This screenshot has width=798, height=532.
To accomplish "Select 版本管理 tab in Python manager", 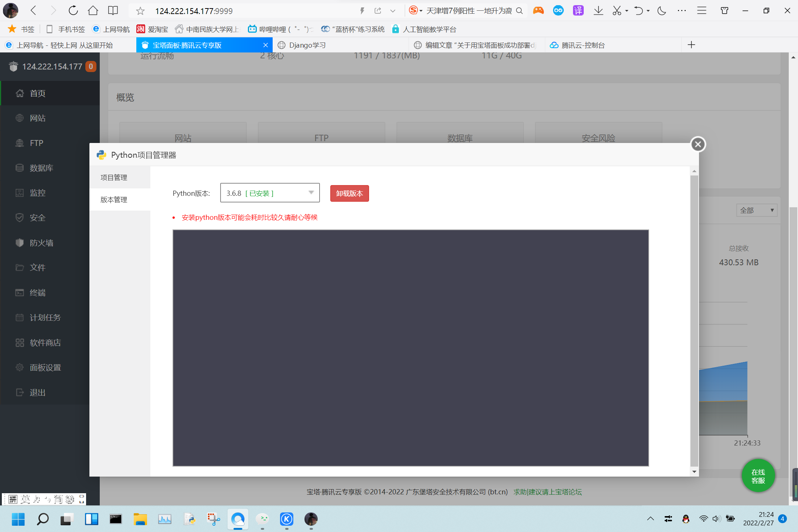I will point(120,200).
